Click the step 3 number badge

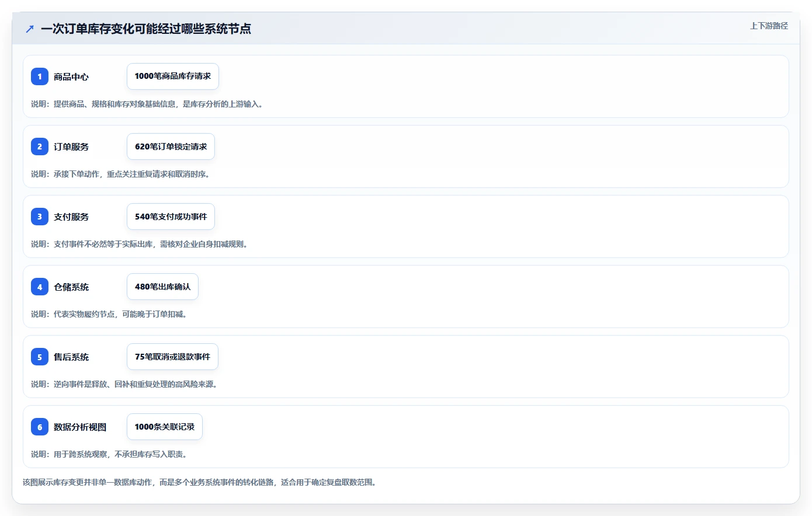click(x=40, y=217)
